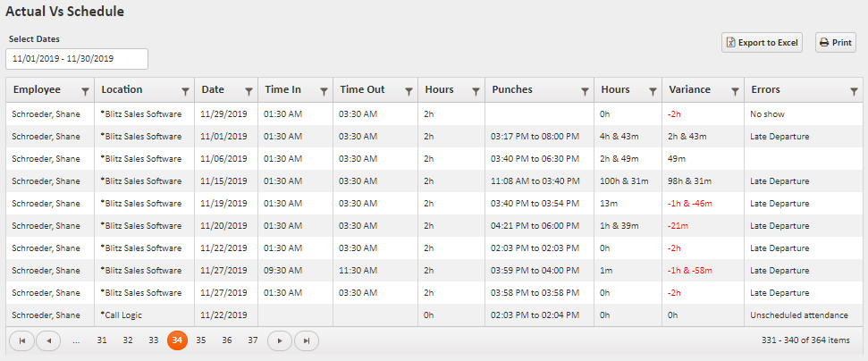Screen dimensions: 868x361
Task: Show earlier pages via the ellipsis
Action: coord(76,340)
